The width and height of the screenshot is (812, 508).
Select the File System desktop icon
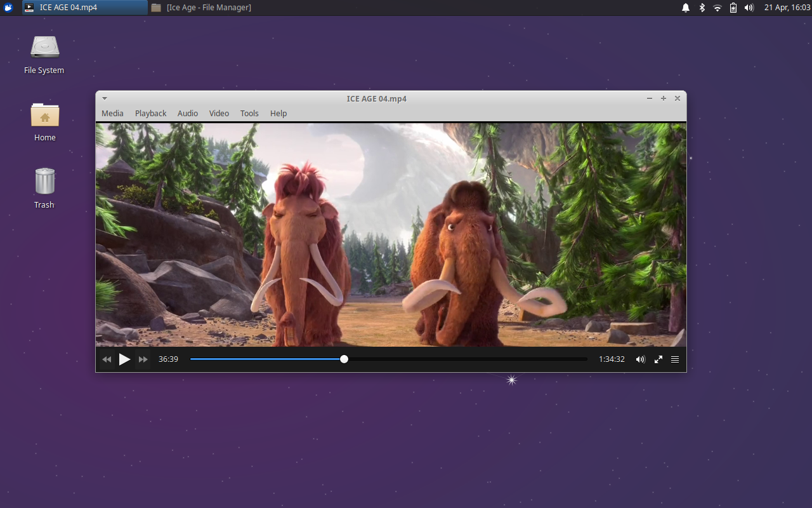(x=44, y=55)
